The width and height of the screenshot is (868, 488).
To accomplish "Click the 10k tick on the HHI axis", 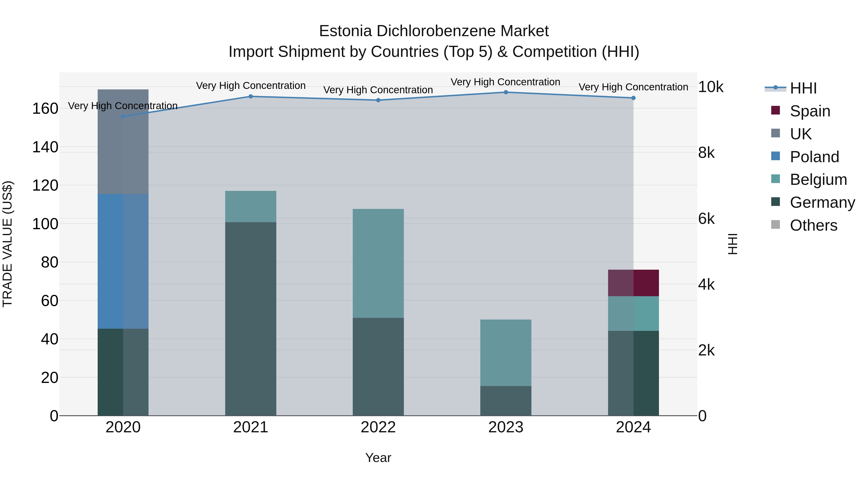I will 711,87.
